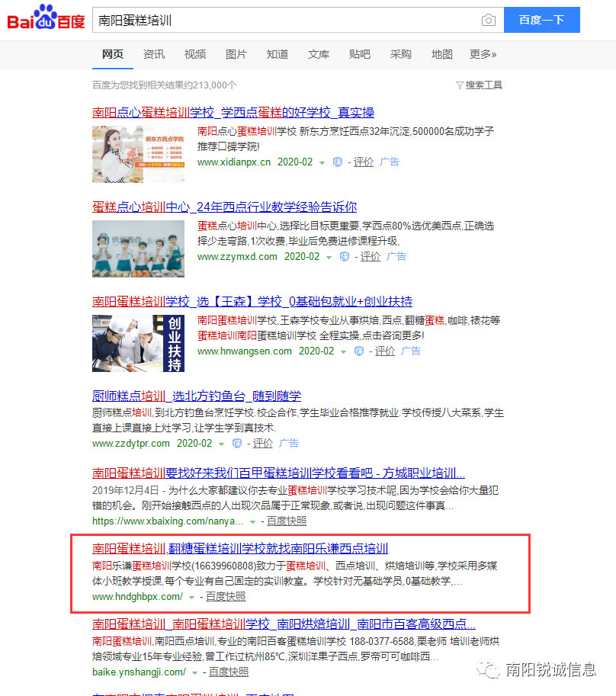The width and height of the screenshot is (616, 696).
Task: Click the Baidu logo
Action: [46, 20]
